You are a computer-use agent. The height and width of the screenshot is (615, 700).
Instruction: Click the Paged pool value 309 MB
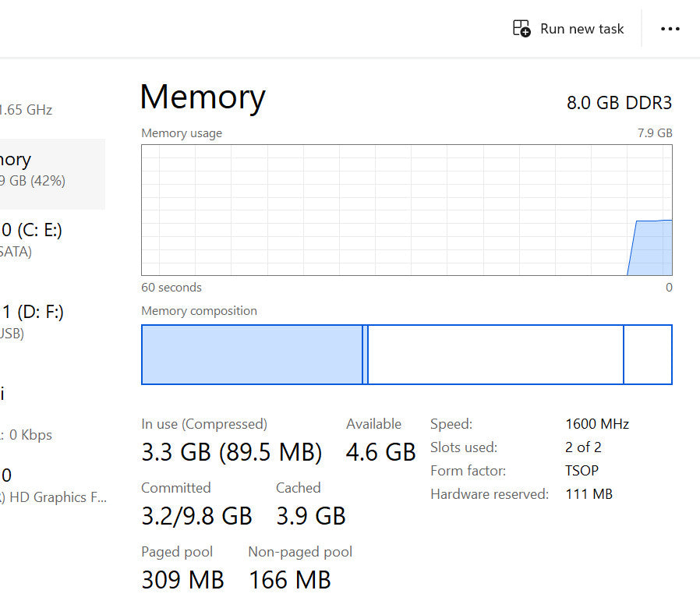(182, 580)
